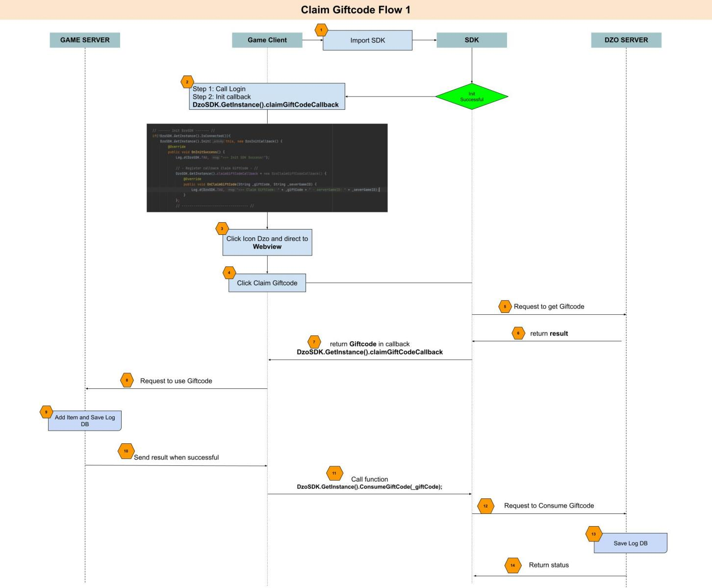
Task: Click the 'Request to Consume Giftcode' label
Action: [549, 506]
